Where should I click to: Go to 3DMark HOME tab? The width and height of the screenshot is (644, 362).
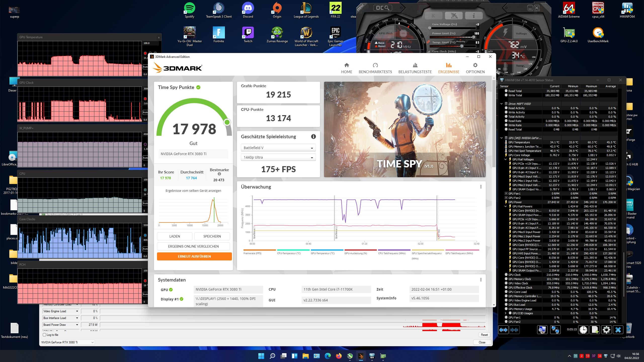coord(346,68)
